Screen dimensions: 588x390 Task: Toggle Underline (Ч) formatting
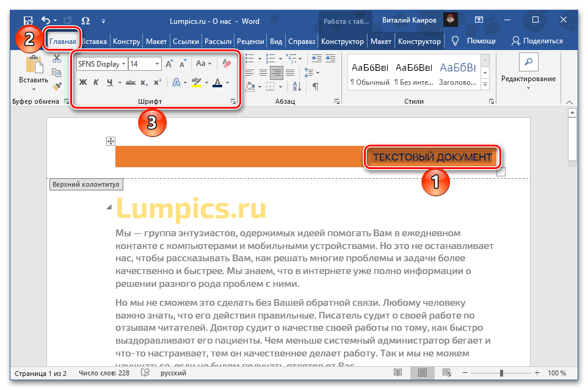[x=109, y=82]
